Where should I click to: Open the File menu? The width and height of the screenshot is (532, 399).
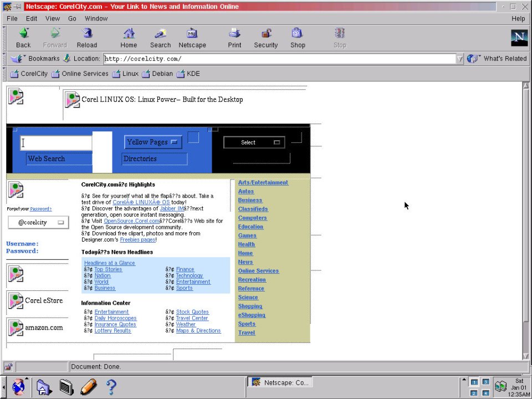(12, 18)
